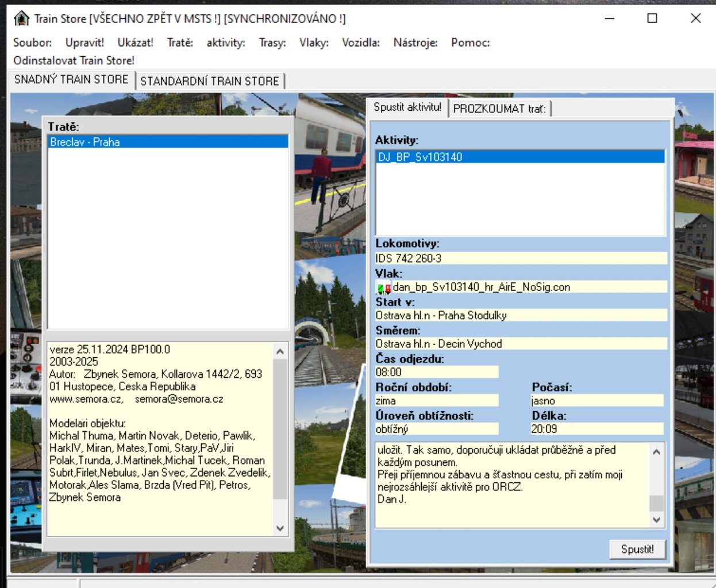The height and width of the screenshot is (588, 716).
Task: Maximize the Train Store window
Action: click(652, 18)
